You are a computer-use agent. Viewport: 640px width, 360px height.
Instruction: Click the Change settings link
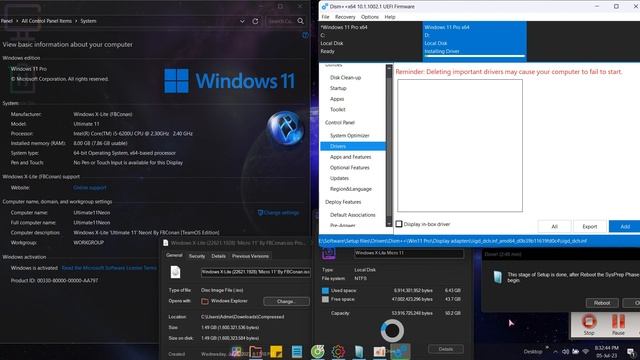point(278,213)
